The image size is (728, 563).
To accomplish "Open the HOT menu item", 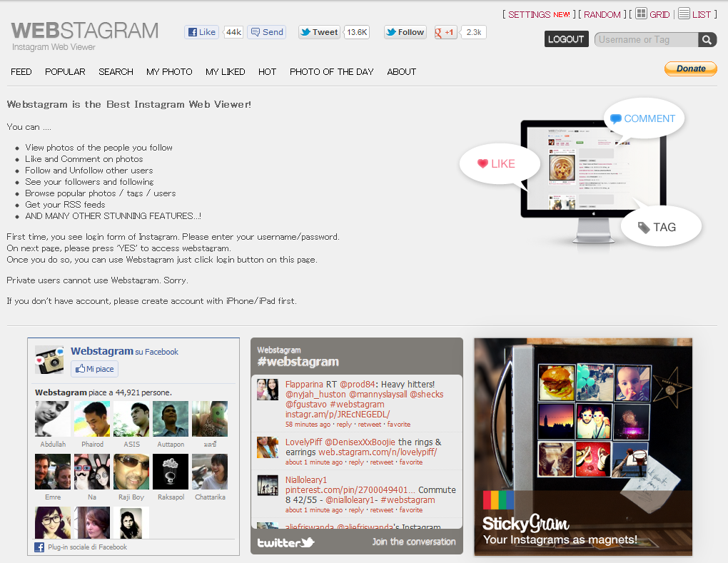I will 268,72.
